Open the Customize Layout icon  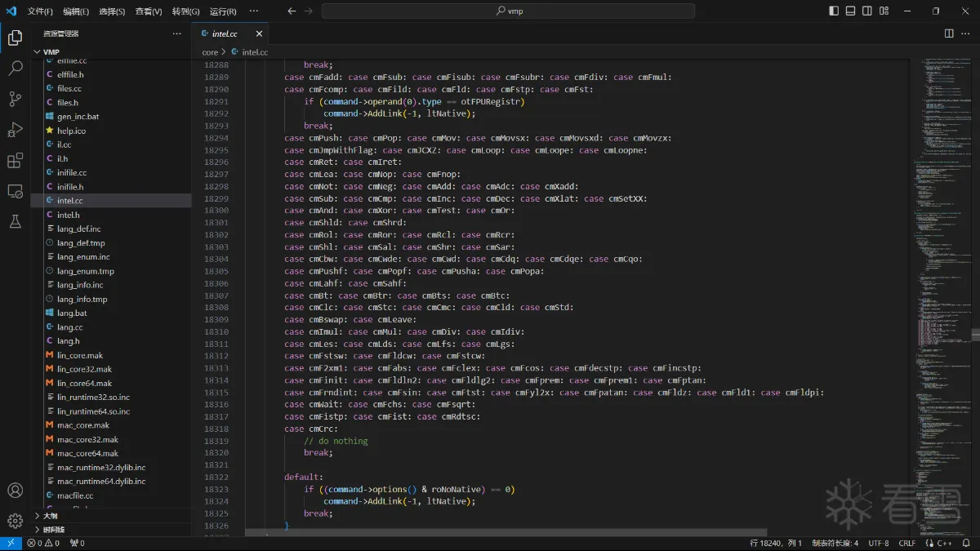point(884,11)
